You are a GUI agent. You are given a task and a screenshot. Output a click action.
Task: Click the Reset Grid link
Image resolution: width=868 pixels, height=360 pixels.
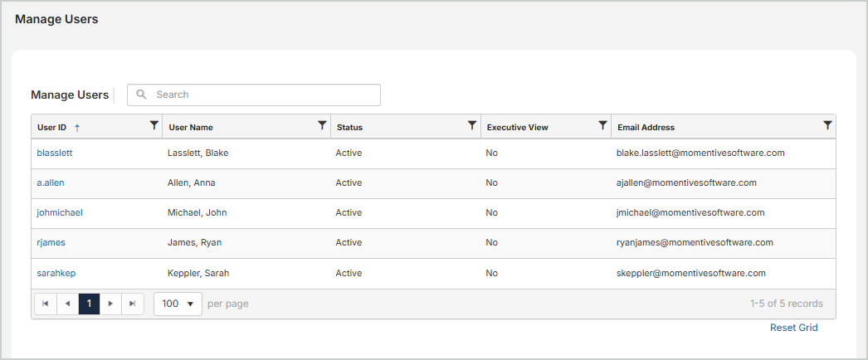pos(793,328)
